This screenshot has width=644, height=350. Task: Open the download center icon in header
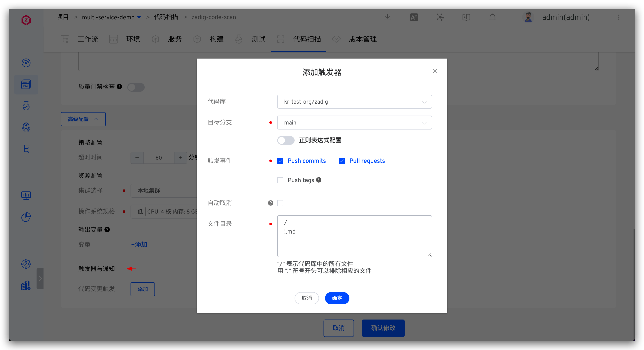tap(387, 17)
